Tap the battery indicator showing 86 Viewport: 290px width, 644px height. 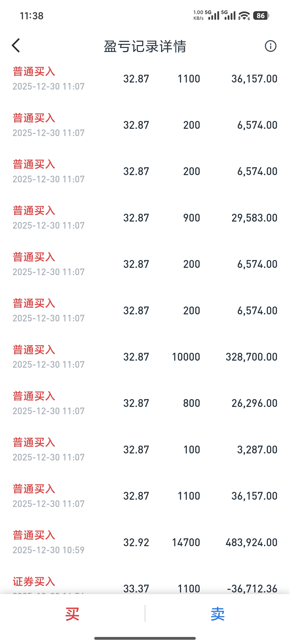click(261, 16)
